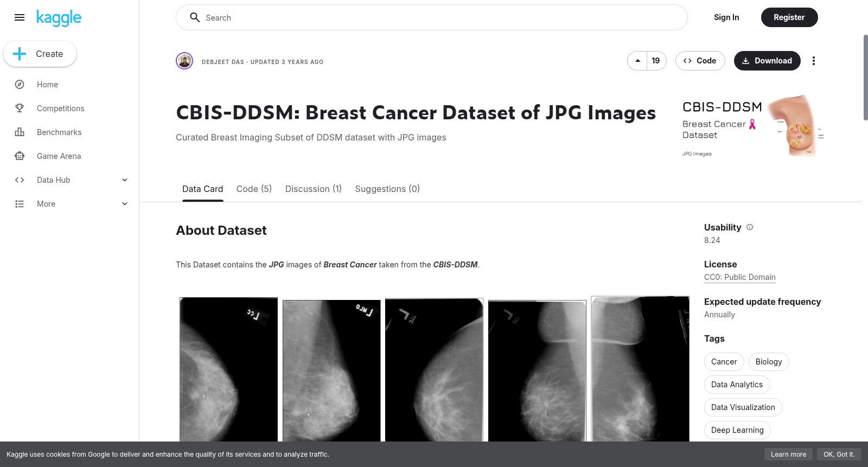Image resolution: width=868 pixels, height=467 pixels.
Task: Click the DEBJEET DAS author name
Action: [x=223, y=62]
